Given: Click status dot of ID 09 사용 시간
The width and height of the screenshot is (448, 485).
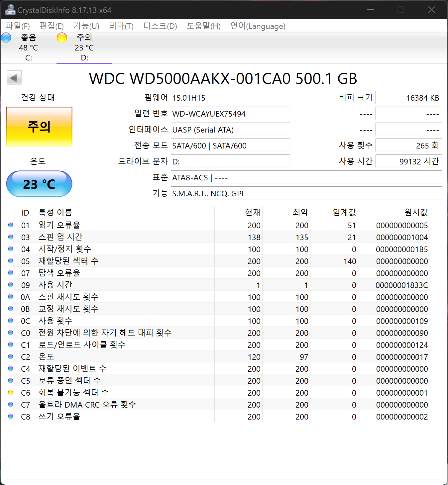Looking at the screenshot, I should point(11,285).
